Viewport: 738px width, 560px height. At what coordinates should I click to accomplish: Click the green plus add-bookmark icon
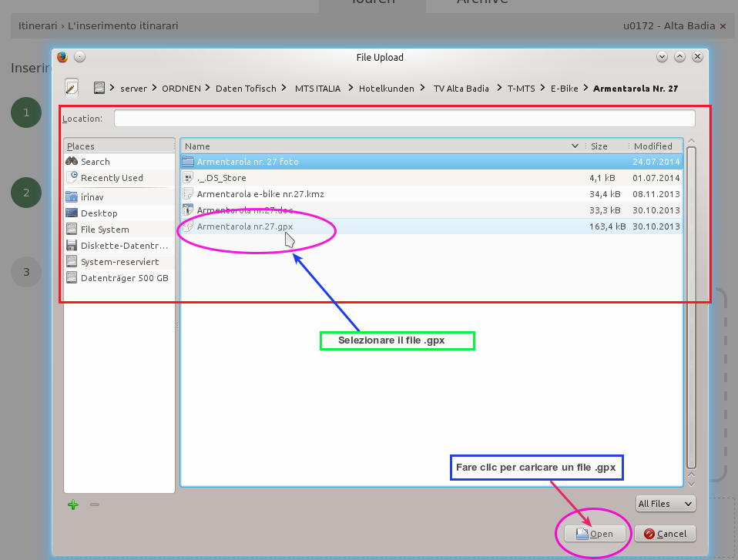tap(73, 505)
